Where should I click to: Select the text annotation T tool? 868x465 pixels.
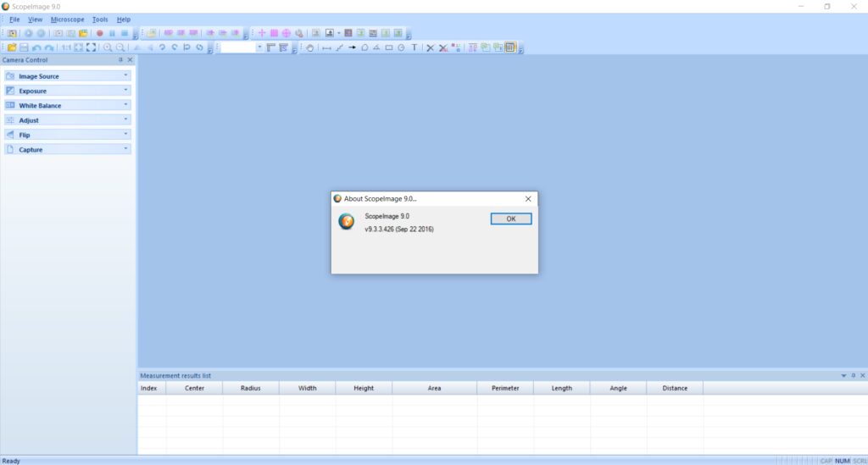pyautogui.click(x=414, y=47)
